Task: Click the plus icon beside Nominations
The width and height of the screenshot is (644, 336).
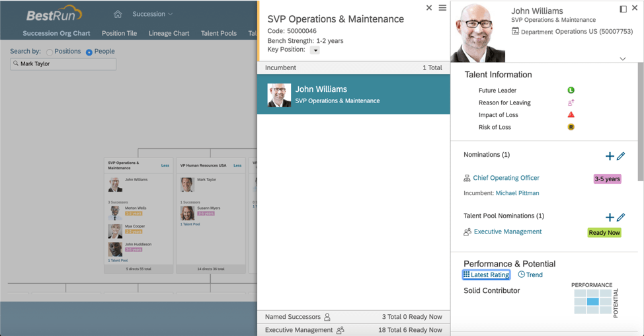Action: click(x=610, y=156)
